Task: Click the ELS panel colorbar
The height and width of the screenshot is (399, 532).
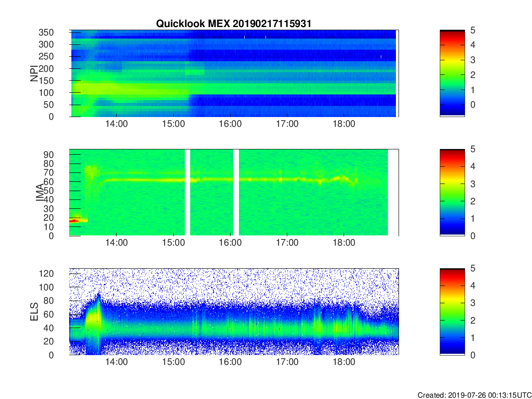Action: 452,312
